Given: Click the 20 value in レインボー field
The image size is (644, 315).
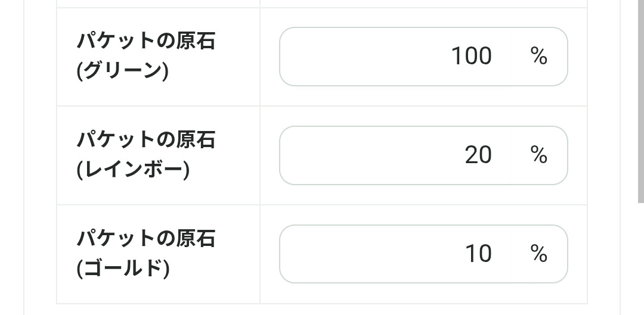Looking at the screenshot, I should [478, 155].
